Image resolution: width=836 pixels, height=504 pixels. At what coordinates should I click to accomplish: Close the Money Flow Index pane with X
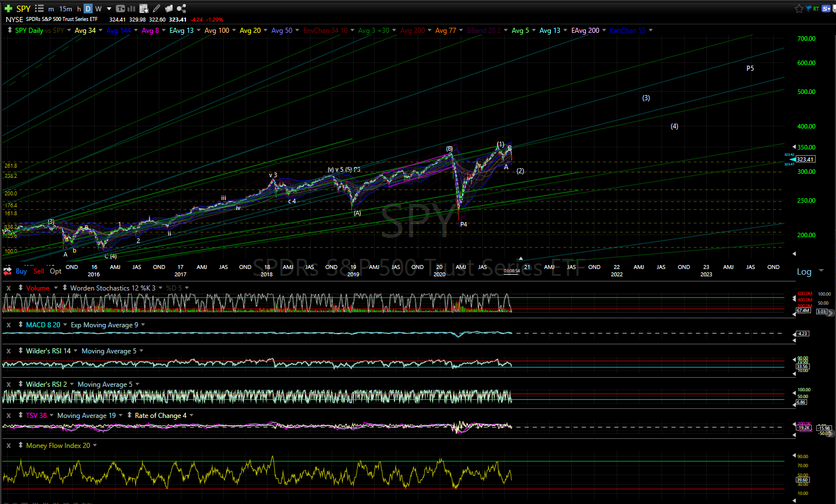click(9, 446)
